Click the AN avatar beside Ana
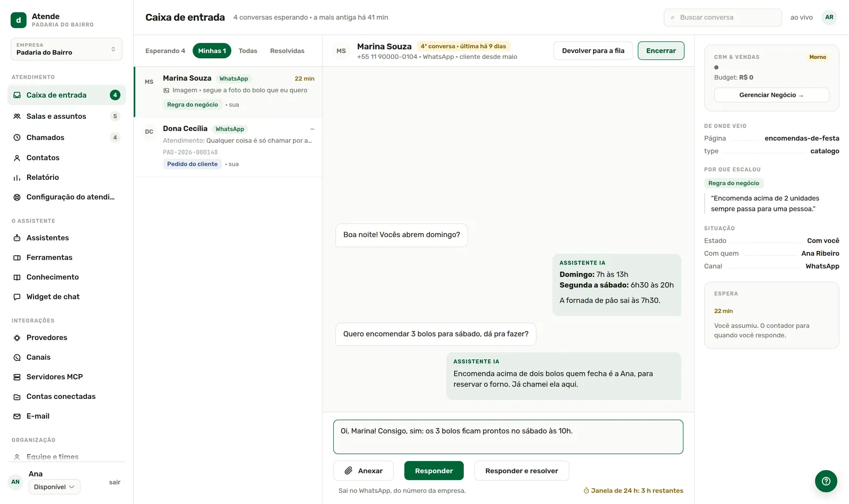The height and width of the screenshot is (504, 849). (x=15, y=482)
